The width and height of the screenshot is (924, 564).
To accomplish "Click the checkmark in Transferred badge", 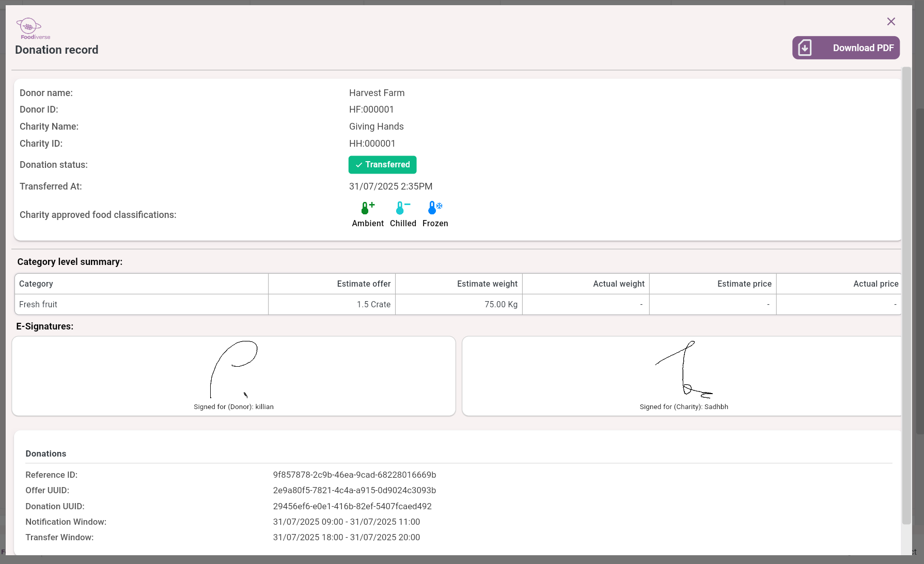I will 359,165.
